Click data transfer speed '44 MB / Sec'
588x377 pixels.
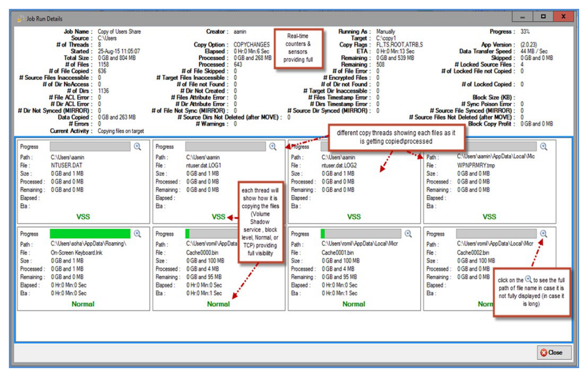[x=534, y=51]
